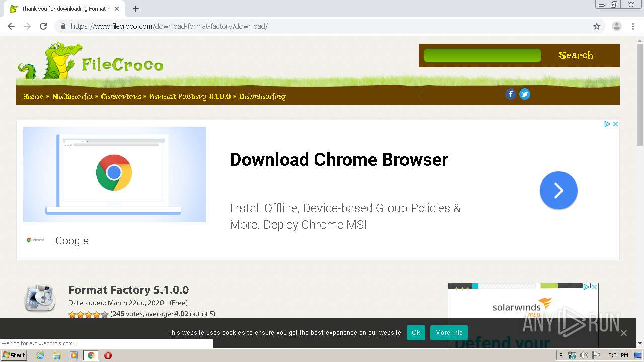The height and width of the screenshot is (362, 644).
Task: Close the solarwinds sidebar ad
Action: 594,287
